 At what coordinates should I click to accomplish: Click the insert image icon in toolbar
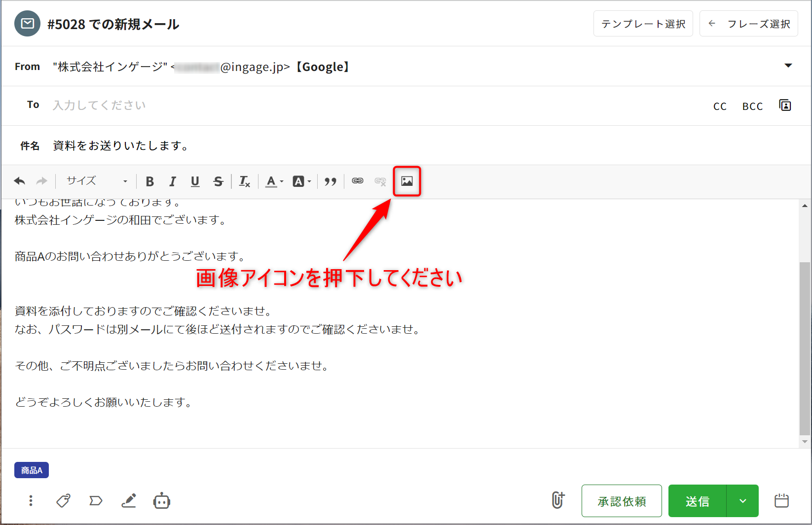(x=406, y=181)
